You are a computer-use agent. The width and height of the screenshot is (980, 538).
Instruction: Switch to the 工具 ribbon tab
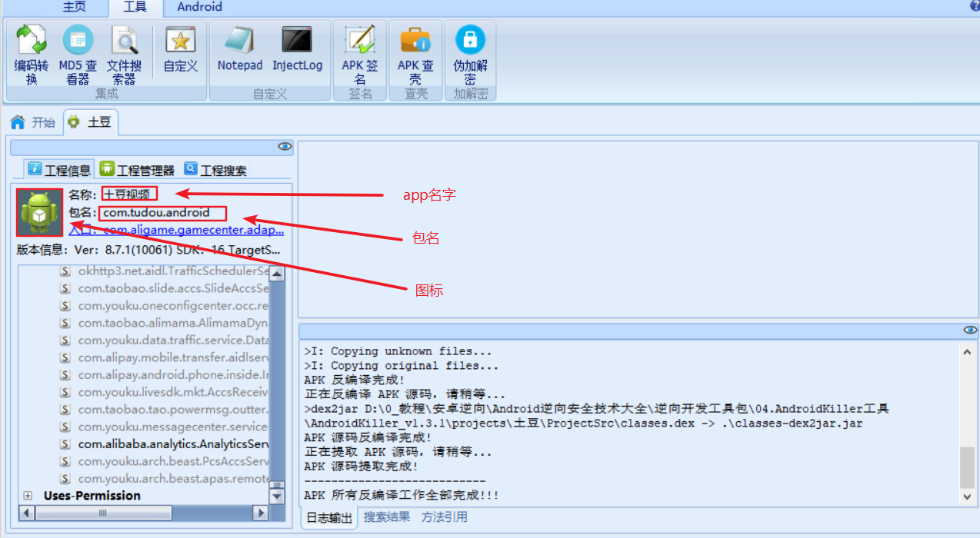point(135,7)
